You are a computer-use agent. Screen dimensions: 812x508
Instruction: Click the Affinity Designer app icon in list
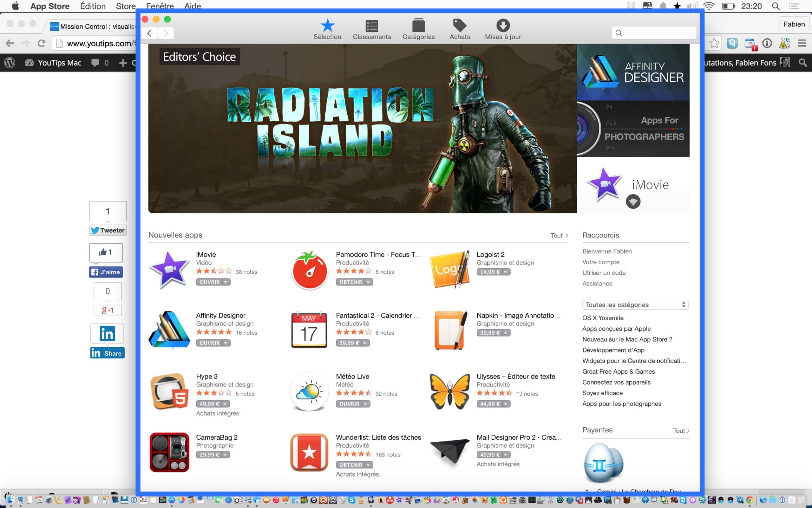tap(169, 330)
